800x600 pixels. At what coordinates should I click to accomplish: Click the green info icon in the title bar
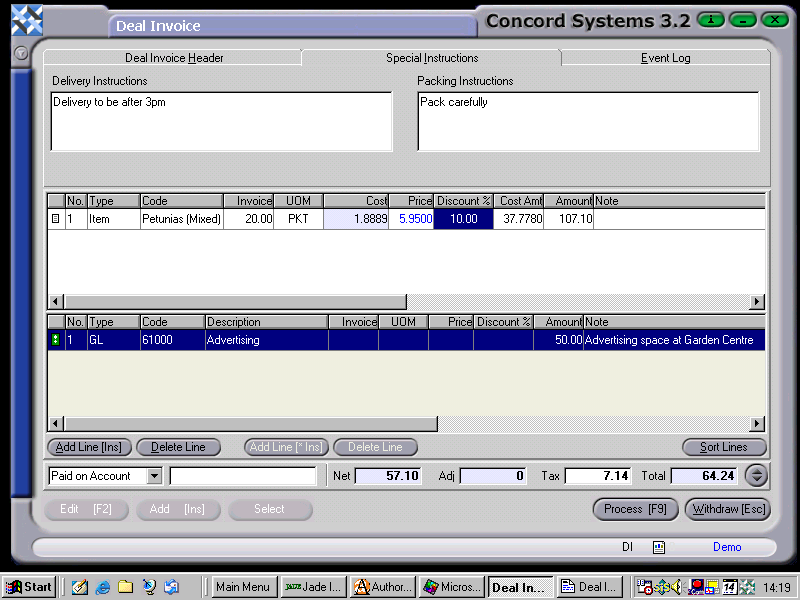click(709, 19)
